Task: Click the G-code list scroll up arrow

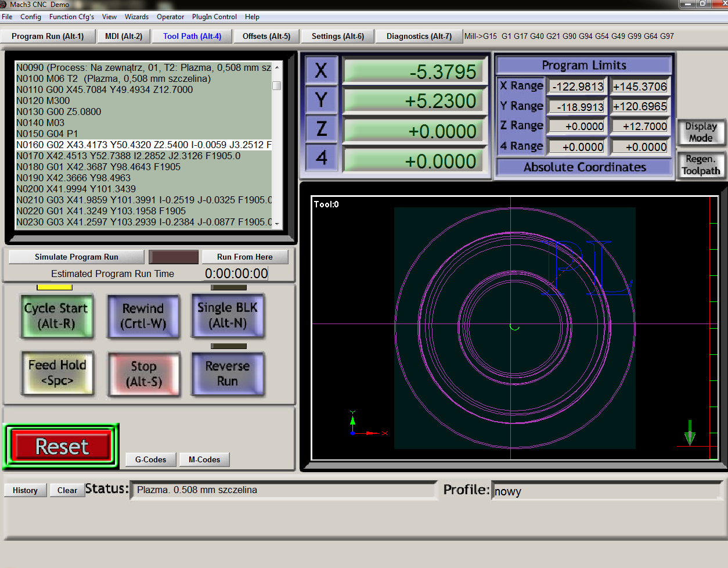Action: click(277, 67)
